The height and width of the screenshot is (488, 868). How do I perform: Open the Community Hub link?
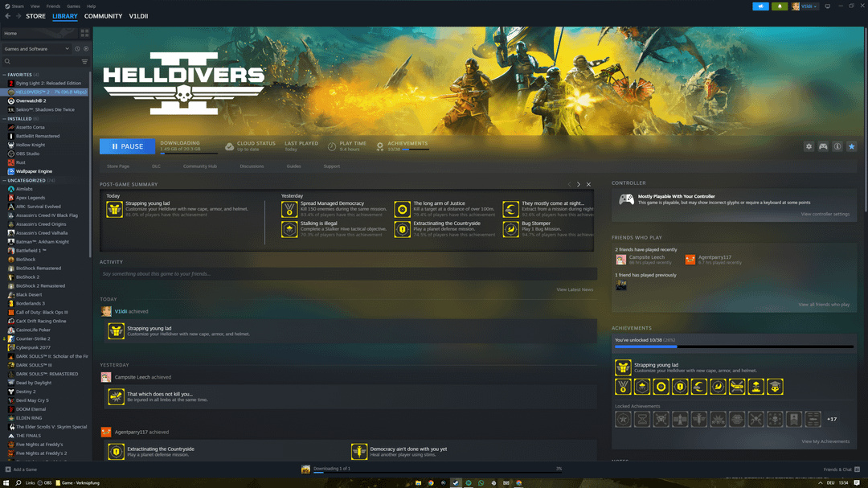(x=200, y=166)
